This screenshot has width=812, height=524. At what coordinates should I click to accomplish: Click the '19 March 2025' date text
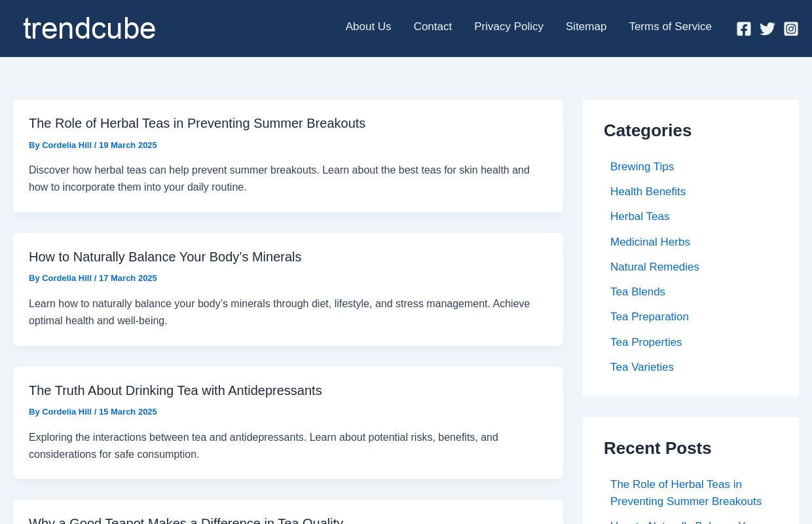128,145
